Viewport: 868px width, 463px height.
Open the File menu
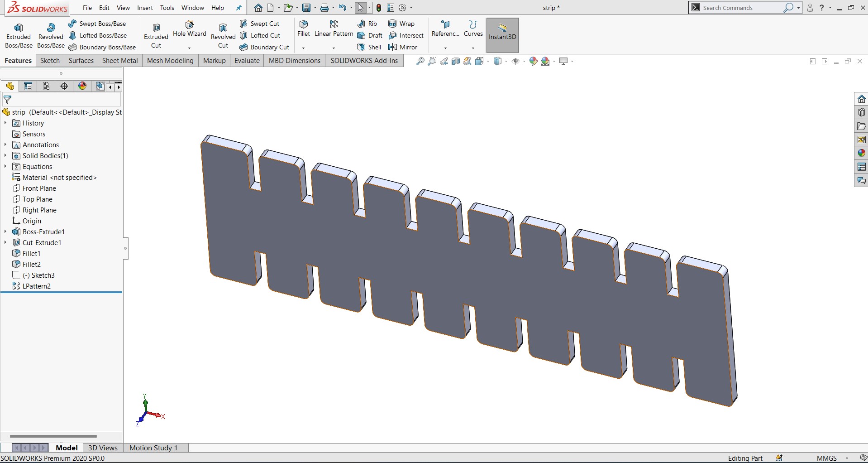[x=87, y=8]
